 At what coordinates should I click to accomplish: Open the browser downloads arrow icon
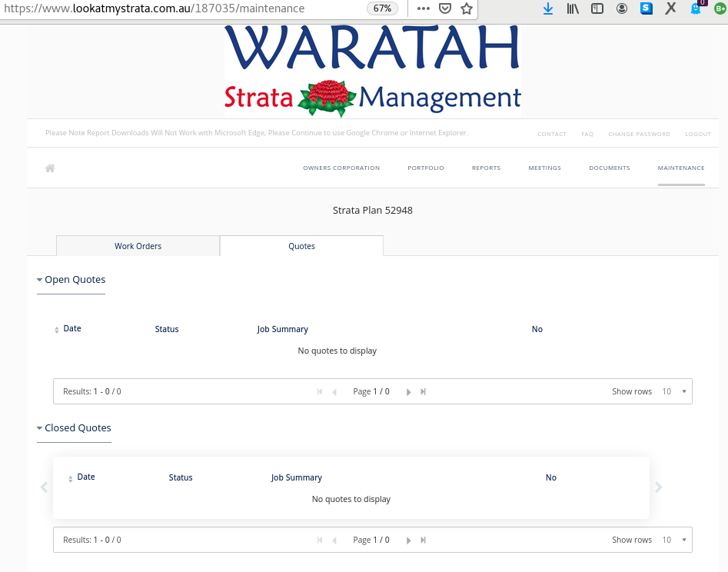point(548,8)
